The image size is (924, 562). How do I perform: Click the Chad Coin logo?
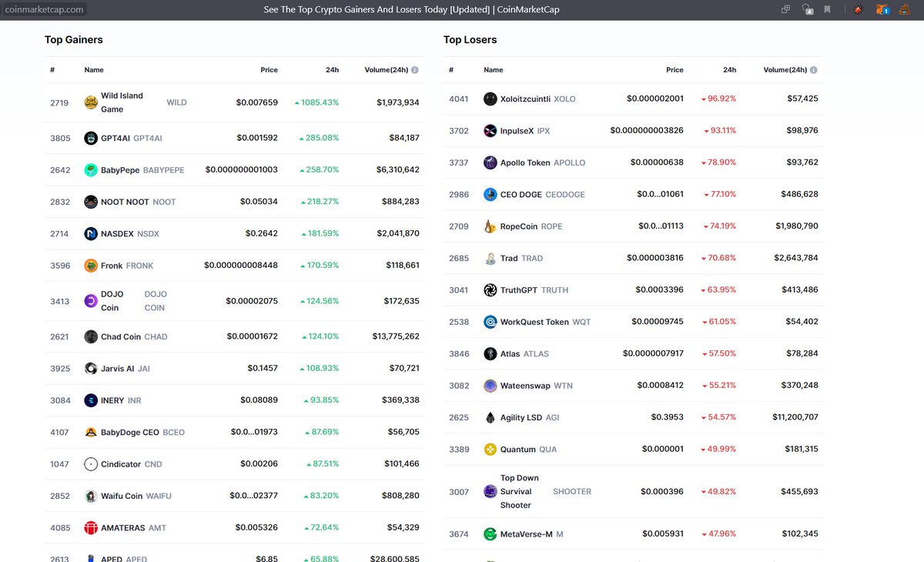click(x=91, y=336)
